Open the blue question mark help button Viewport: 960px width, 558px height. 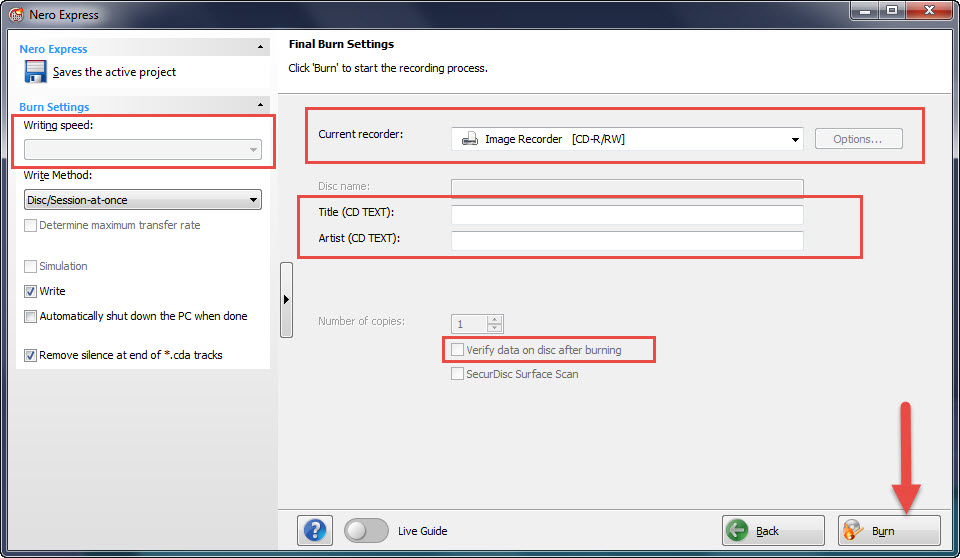(x=315, y=530)
